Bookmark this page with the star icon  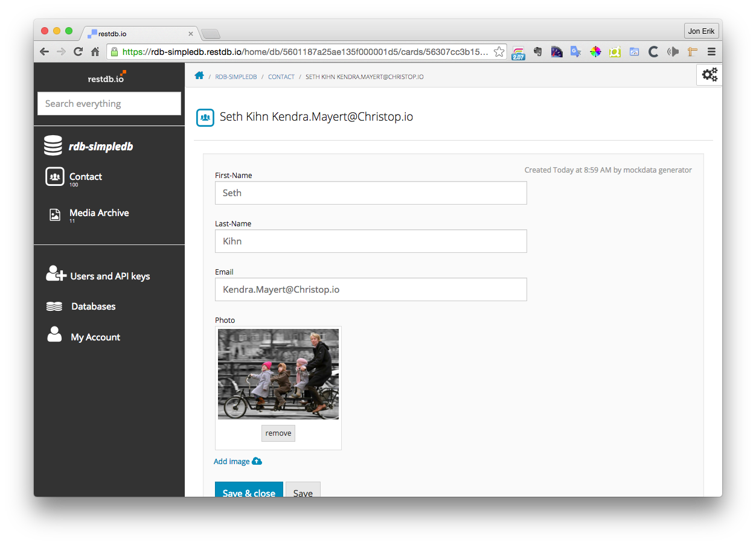tap(499, 52)
